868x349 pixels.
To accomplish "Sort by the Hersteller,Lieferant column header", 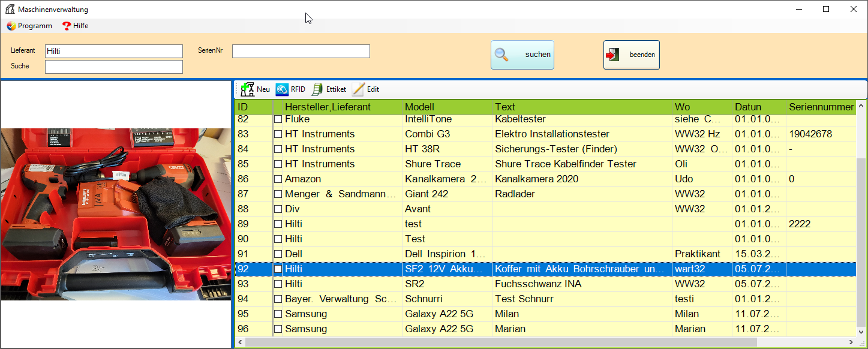I will (x=343, y=107).
